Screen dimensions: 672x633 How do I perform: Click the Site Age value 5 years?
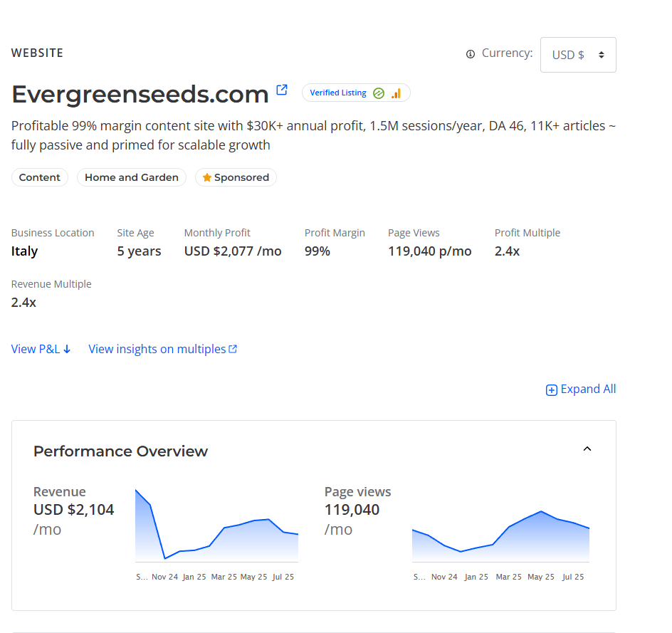pos(139,251)
